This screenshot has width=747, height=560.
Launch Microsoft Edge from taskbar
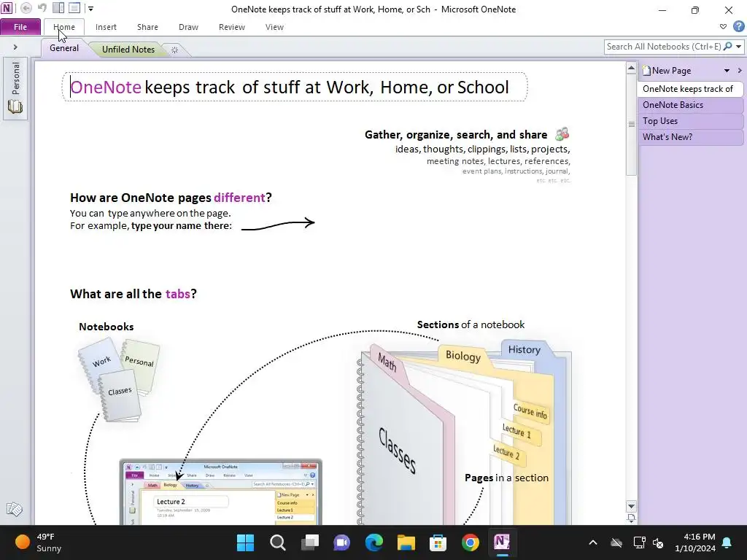pos(374,542)
